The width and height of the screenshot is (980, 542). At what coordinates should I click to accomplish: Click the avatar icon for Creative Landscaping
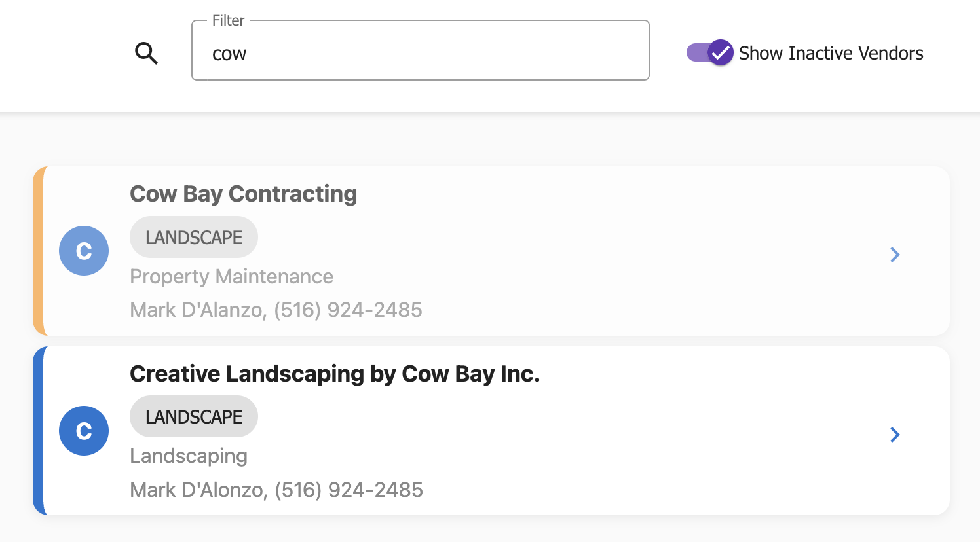tap(84, 431)
